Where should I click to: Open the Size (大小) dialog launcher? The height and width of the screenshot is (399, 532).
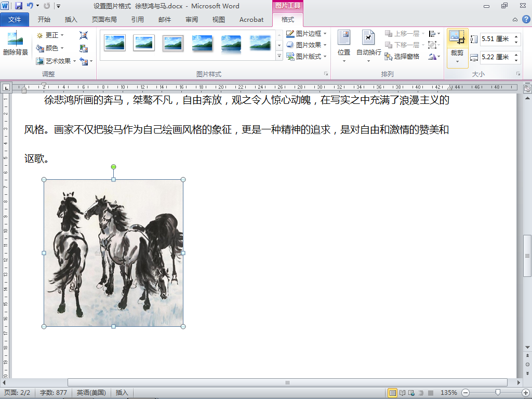coord(518,74)
